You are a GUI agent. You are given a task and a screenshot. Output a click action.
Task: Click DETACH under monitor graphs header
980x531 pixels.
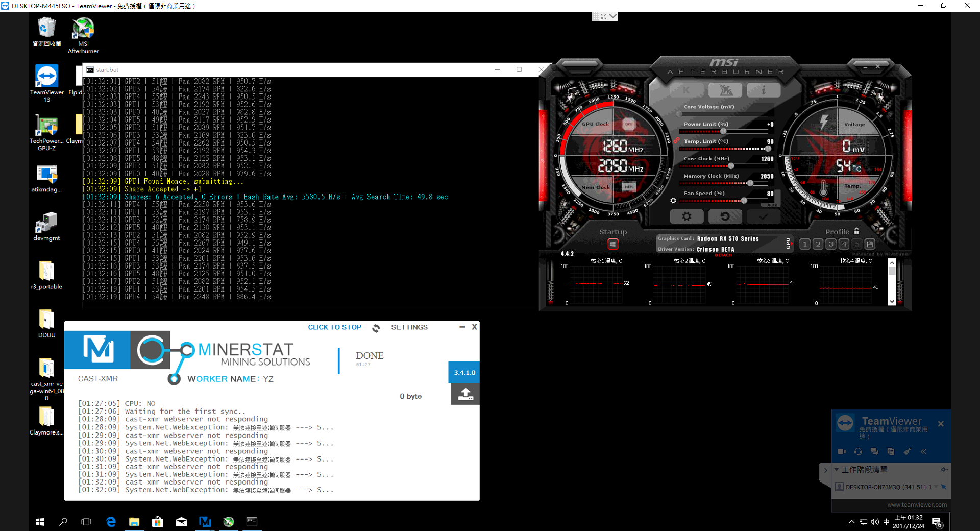click(x=723, y=255)
